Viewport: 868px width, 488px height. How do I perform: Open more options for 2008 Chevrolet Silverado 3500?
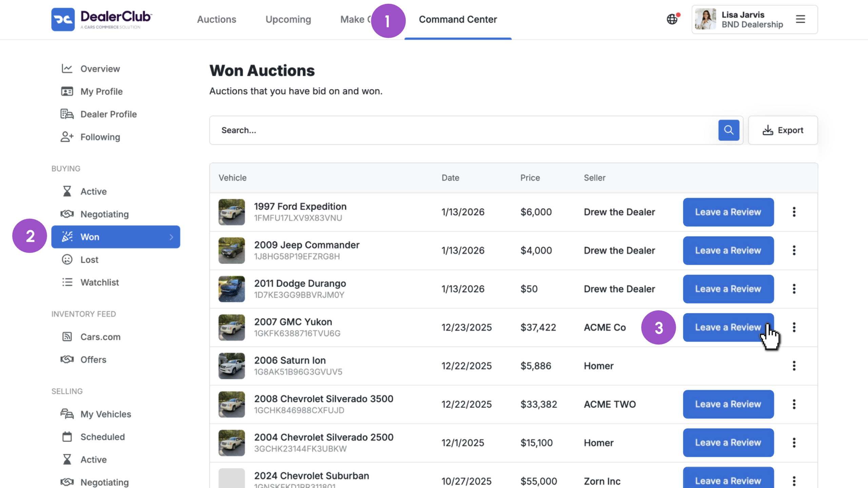tap(794, 404)
